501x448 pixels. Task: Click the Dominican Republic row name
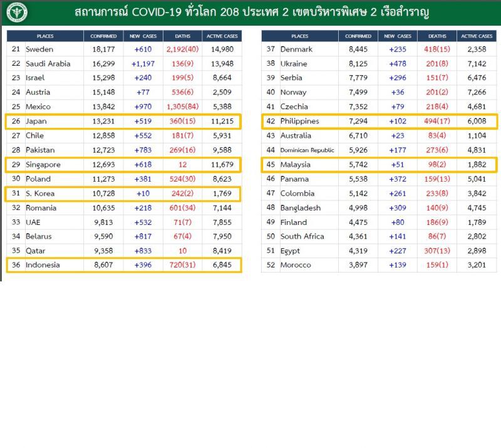[x=307, y=150]
